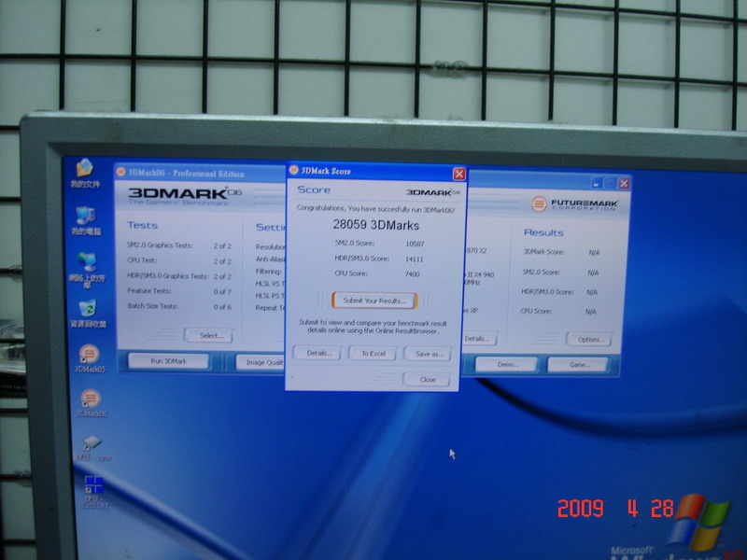Open Details in the Score dialog
Screen dimensions: 747x560
[317, 353]
